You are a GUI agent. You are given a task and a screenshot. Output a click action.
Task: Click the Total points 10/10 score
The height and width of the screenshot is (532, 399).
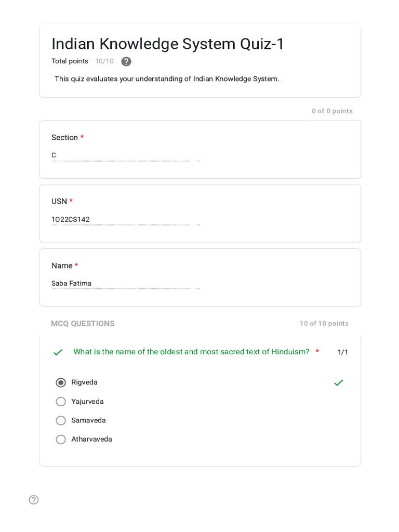[x=104, y=61]
